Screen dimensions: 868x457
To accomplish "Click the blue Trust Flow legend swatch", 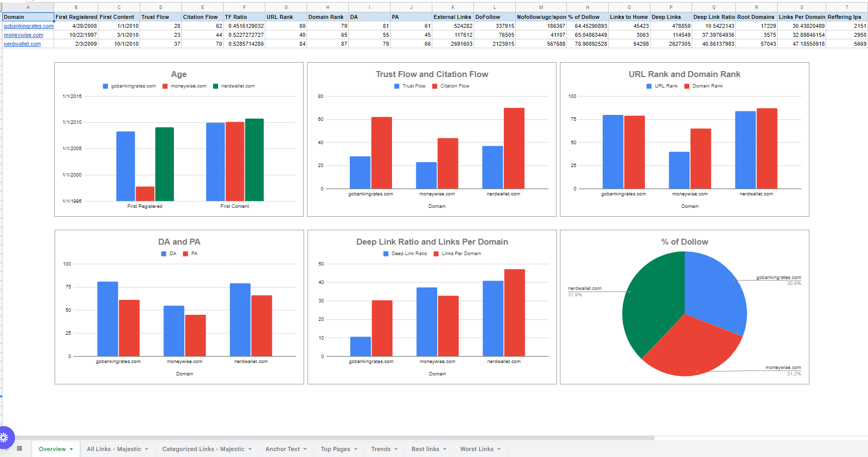I will tap(396, 86).
